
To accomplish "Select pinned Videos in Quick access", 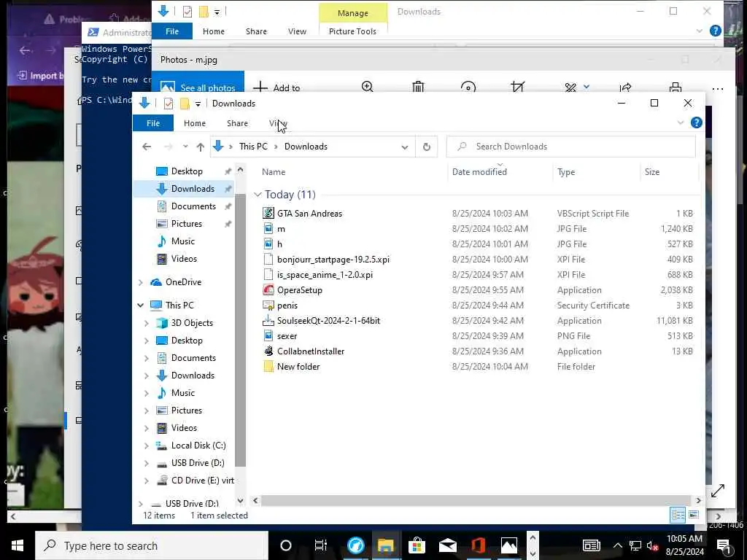I will (184, 259).
